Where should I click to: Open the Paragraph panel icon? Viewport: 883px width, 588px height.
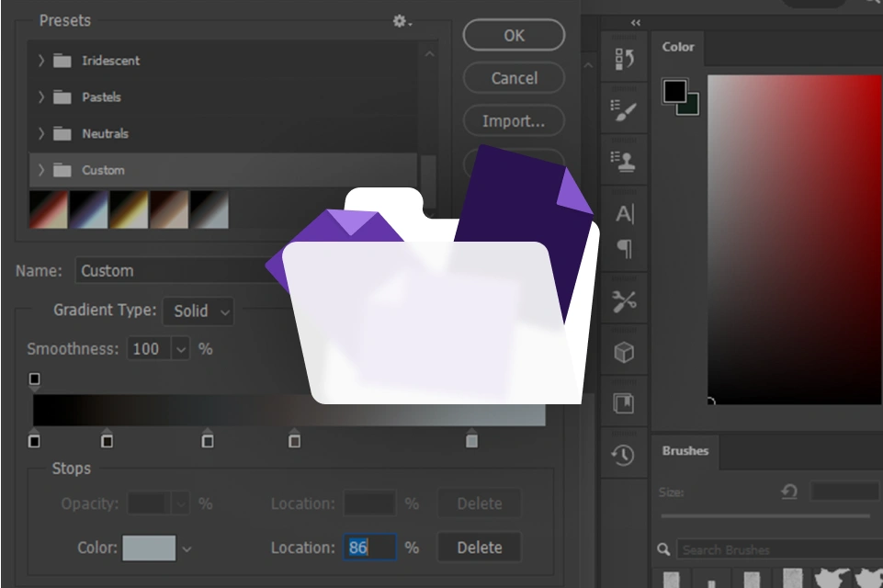625,248
